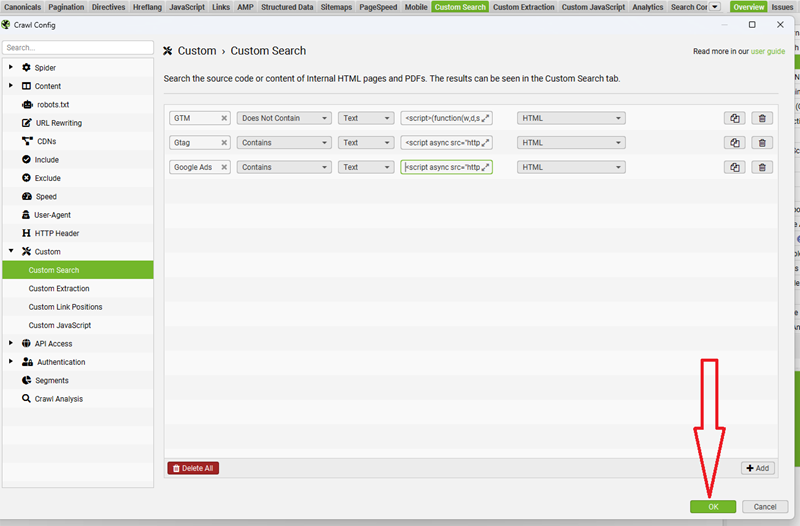Click the Delete All button
This screenshot has height=526, width=800.
click(x=193, y=468)
